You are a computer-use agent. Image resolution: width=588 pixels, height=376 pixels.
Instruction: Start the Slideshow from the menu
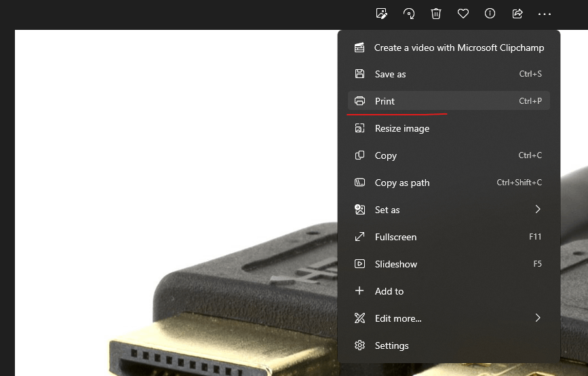449,264
